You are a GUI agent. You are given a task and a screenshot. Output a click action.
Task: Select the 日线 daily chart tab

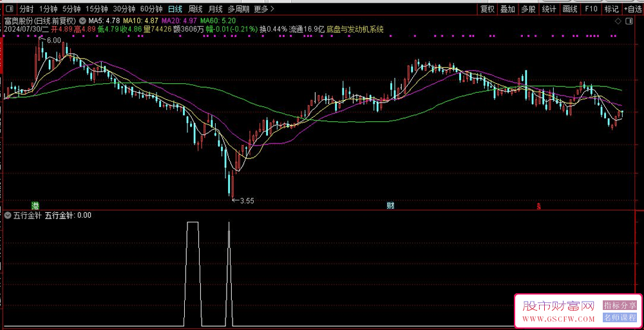(175, 8)
